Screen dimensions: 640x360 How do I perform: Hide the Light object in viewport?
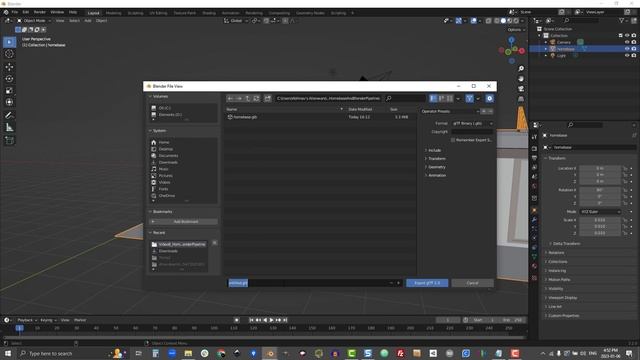tap(627, 56)
